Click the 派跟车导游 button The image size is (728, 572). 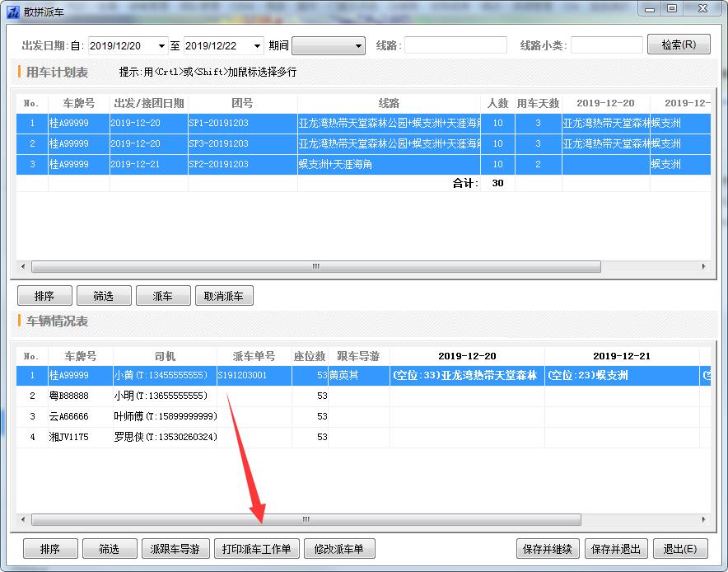(175, 549)
